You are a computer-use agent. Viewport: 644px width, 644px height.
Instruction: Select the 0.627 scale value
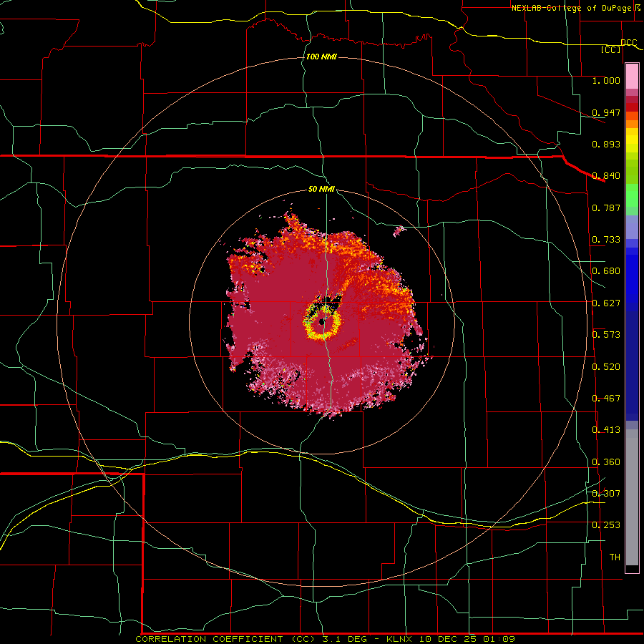click(x=606, y=303)
